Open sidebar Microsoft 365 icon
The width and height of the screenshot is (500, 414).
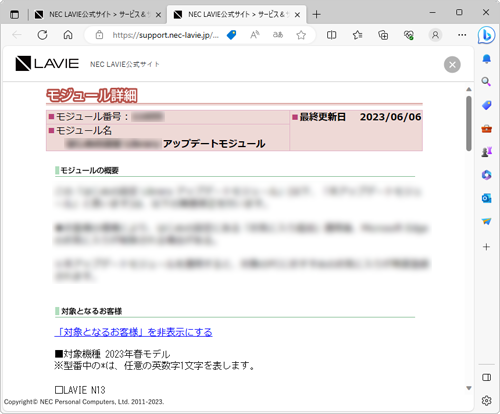(x=486, y=175)
